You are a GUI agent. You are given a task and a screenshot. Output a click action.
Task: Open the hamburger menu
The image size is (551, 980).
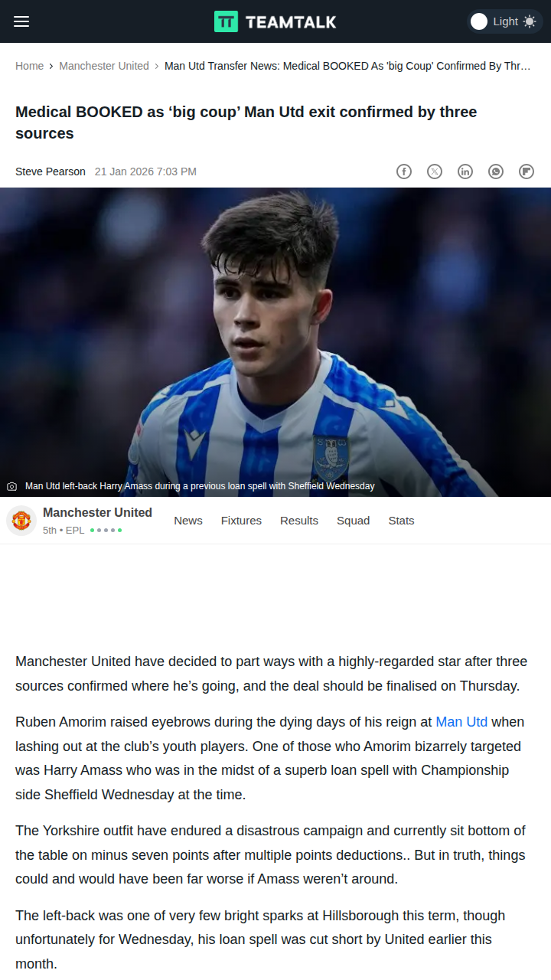21,21
